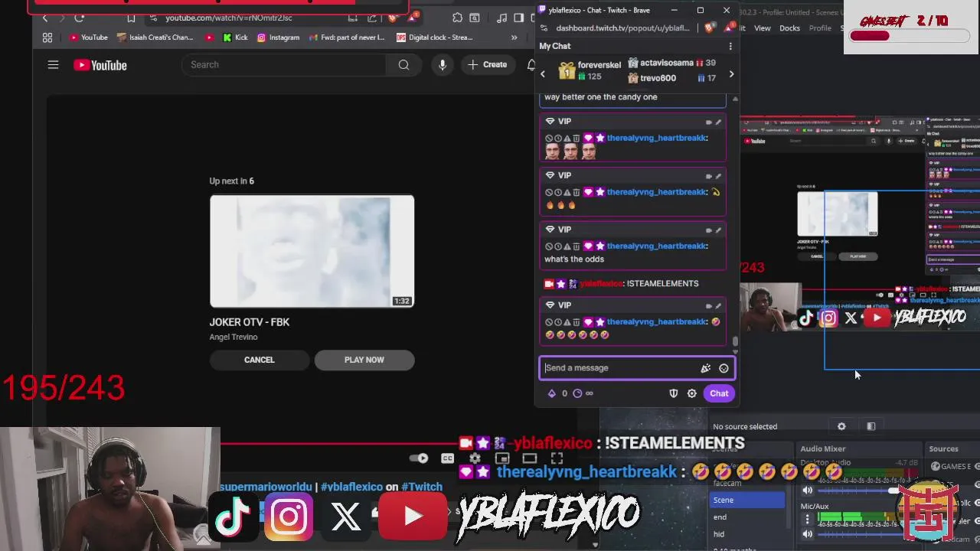
Task: Open the moderator shield tools in chat
Action: click(x=674, y=393)
